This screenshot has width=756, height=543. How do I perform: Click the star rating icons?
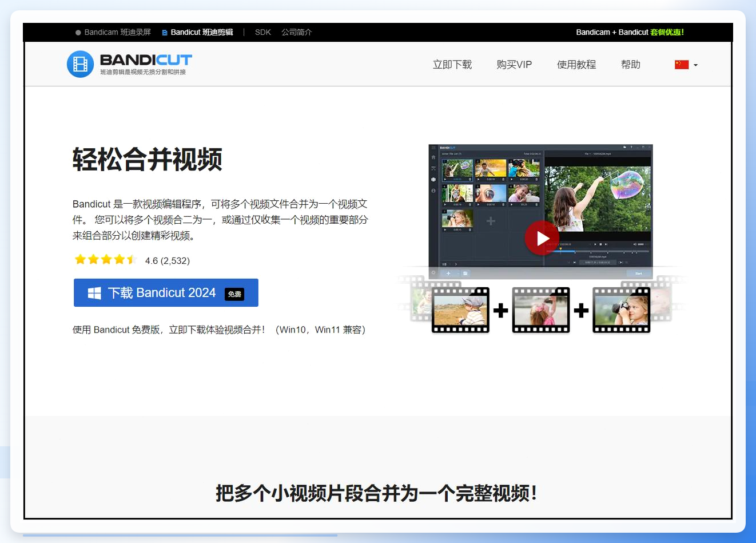point(106,260)
